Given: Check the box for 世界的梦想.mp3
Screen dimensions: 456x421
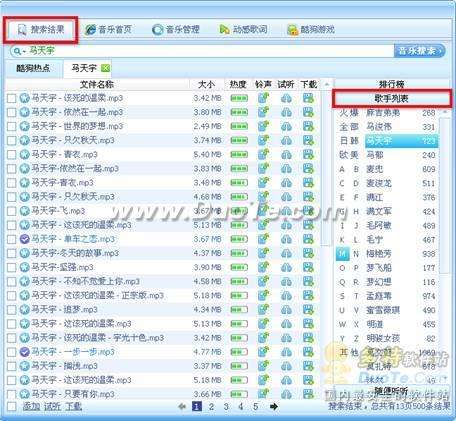Looking at the screenshot, I should [12, 126].
